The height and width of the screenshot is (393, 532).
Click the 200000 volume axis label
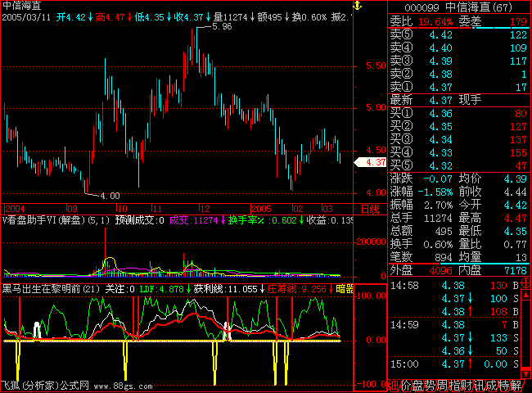(x=371, y=242)
